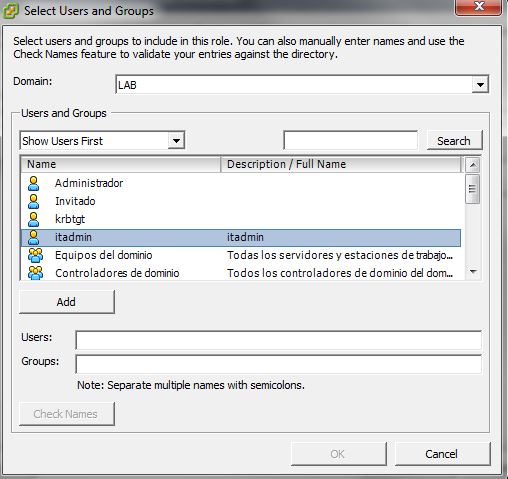This screenshot has width=508, height=479.
Task: Sort by Description / Full Name column header
Action: tap(340, 164)
